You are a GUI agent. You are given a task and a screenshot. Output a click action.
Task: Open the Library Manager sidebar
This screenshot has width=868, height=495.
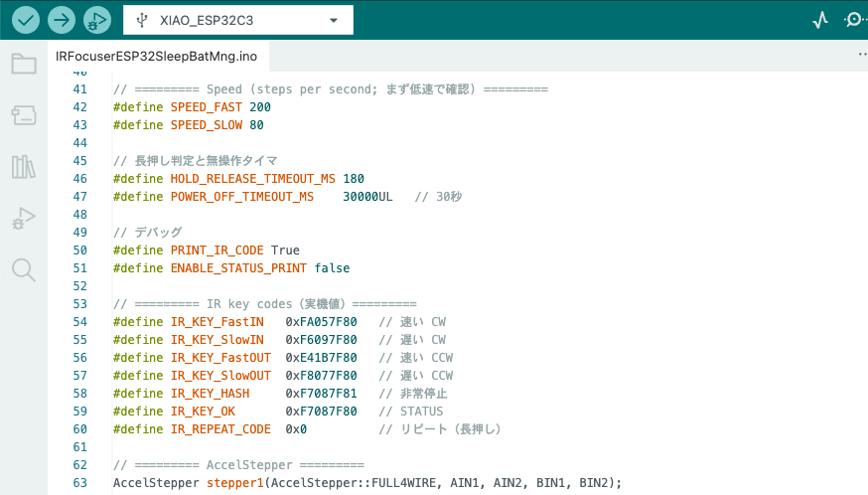(24, 166)
